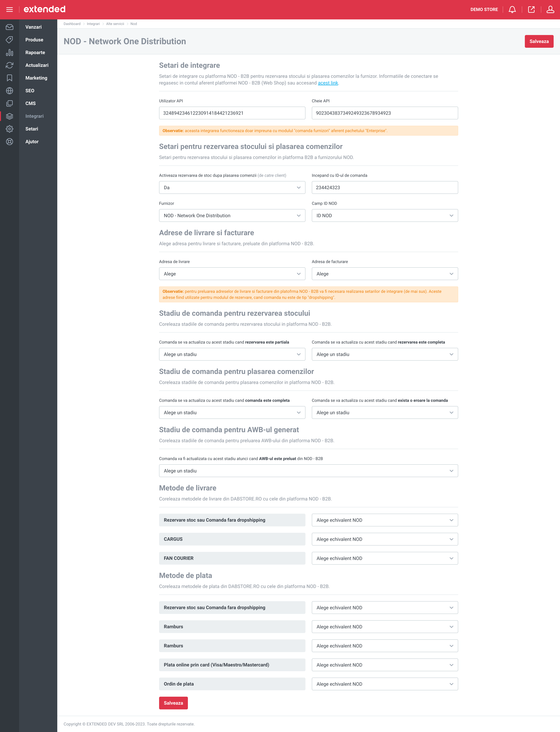
Task: Click Ordin de plata payment label
Action: click(232, 684)
